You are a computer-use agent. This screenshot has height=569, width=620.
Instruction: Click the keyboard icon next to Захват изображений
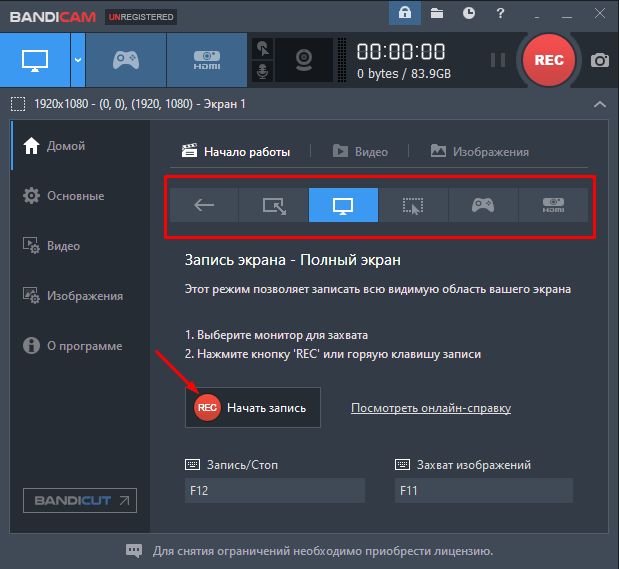(x=403, y=464)
